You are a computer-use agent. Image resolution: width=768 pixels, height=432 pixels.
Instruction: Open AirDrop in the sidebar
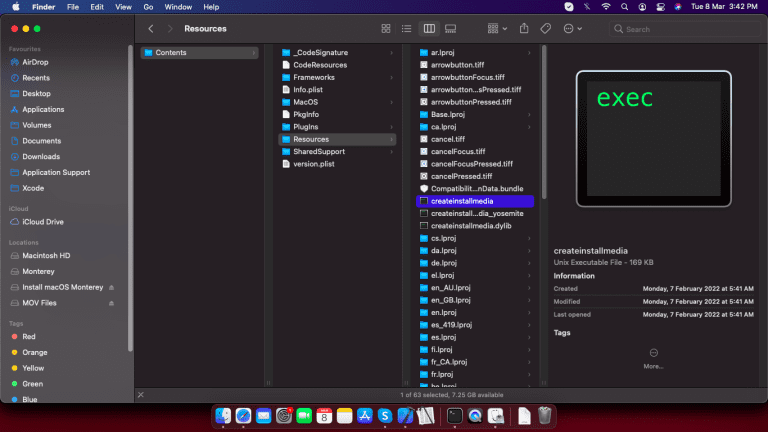pyautogui.click(x=35, y=62)
